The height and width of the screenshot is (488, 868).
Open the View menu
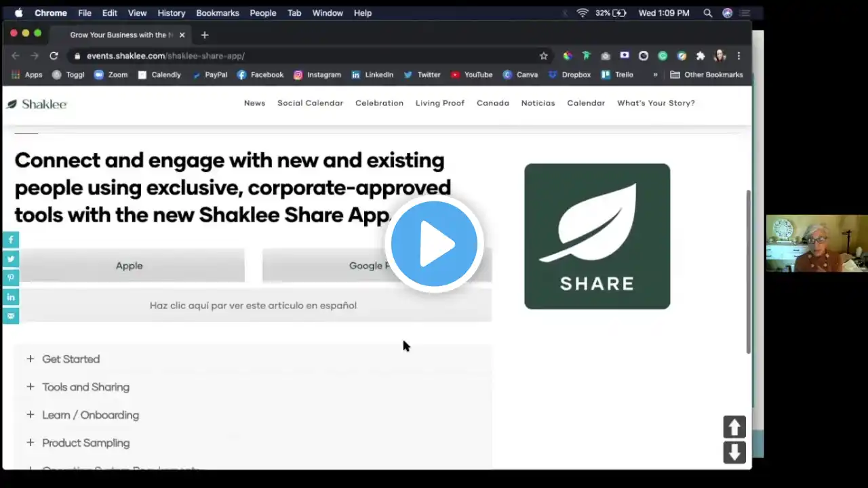137,13
